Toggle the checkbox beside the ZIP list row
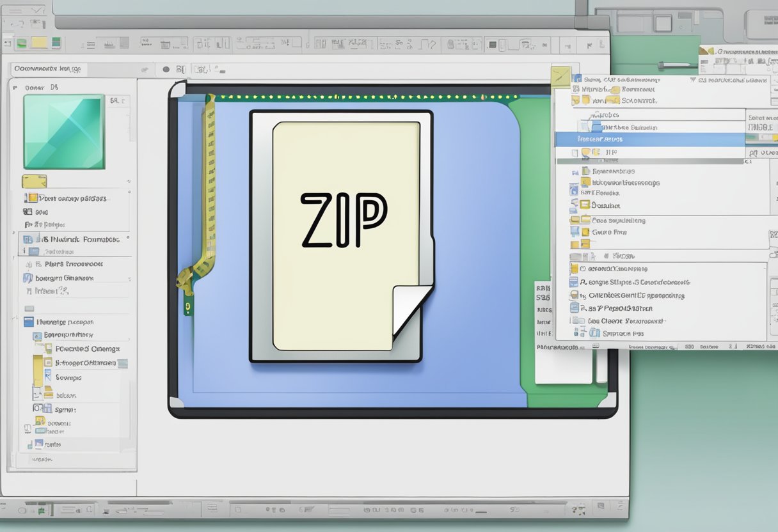This screenshot has width=778, height=532. (574, 153)
